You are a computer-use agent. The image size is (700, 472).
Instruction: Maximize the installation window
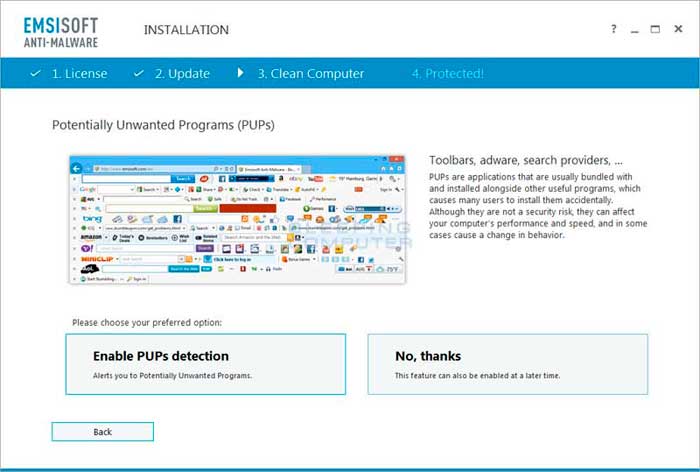click(655, 29)
